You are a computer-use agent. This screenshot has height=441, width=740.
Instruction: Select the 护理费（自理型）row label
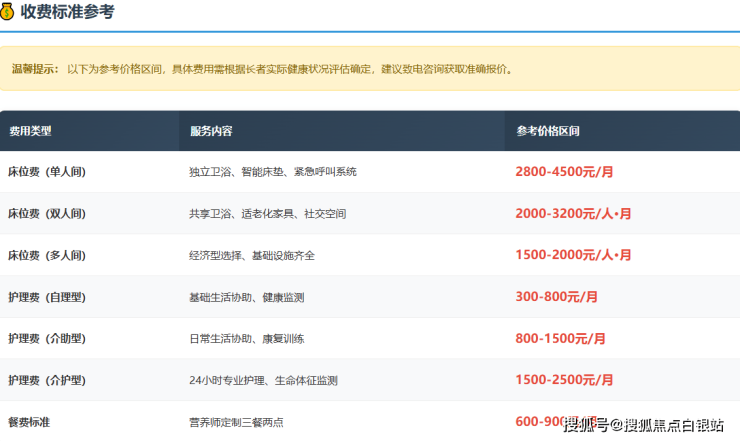click(47, 297)
